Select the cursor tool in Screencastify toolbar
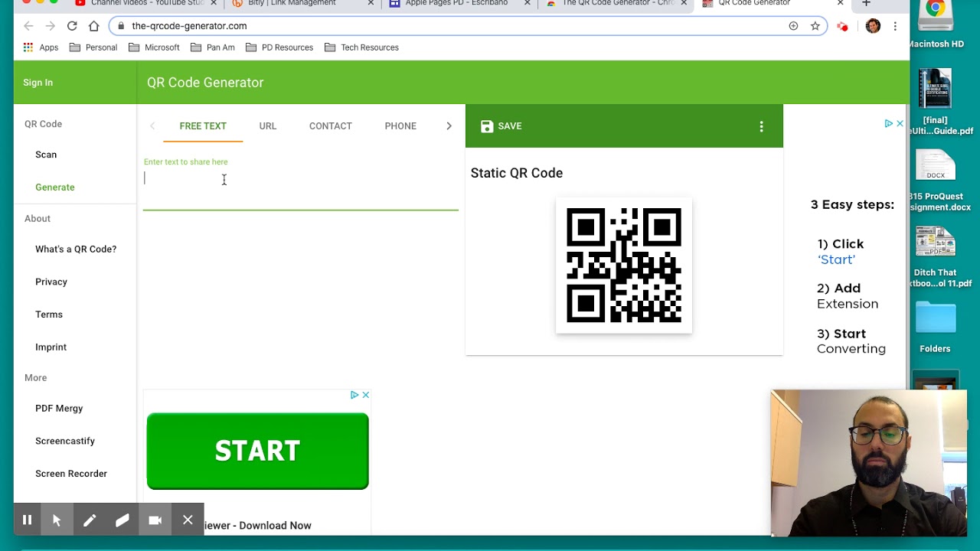Viewport: 980px width, 551px height. pos(57,520)
